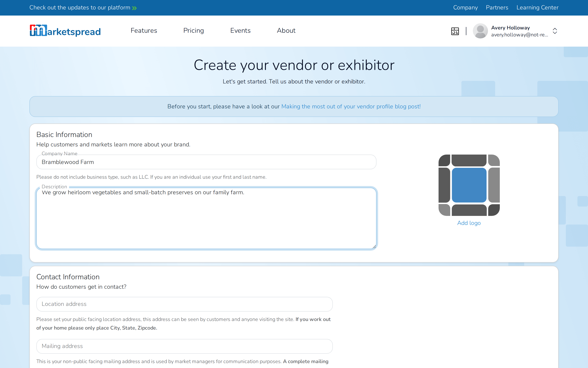The image size is (588, 368).
Task: Open the Features menu item
Action: point(144,31)
